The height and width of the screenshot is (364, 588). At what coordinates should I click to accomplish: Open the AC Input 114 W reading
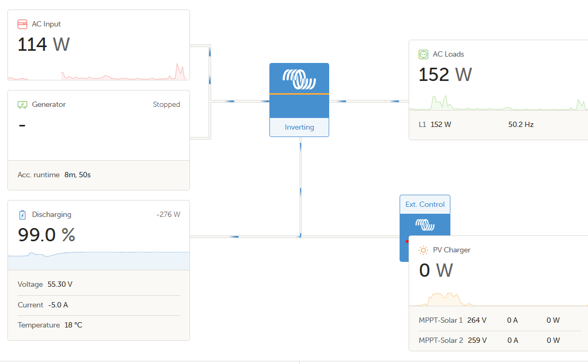(x=43, y=44)
